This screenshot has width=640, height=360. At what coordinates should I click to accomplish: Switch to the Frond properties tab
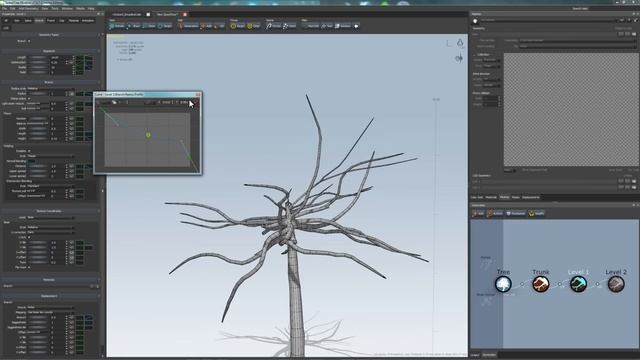[x=51, y=20]
